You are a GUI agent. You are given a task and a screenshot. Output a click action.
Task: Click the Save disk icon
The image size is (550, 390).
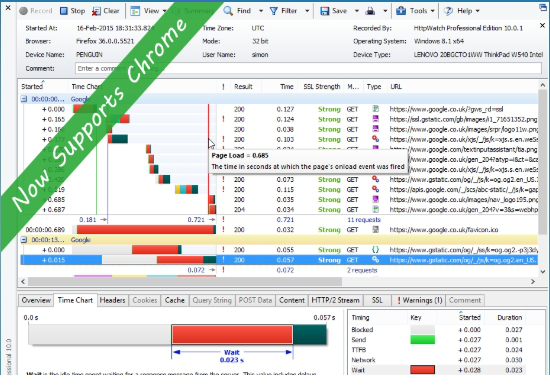[324, 11]
